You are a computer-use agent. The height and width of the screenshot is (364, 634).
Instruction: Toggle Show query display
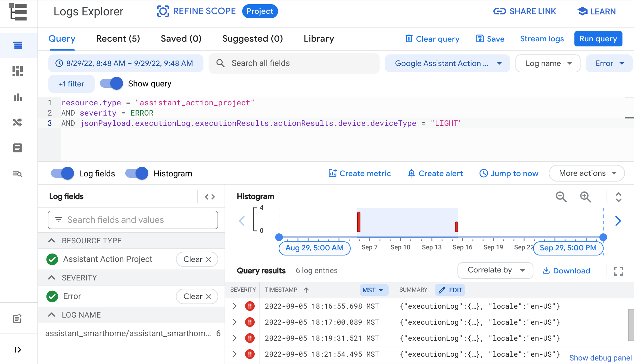[x=111, y=84]
